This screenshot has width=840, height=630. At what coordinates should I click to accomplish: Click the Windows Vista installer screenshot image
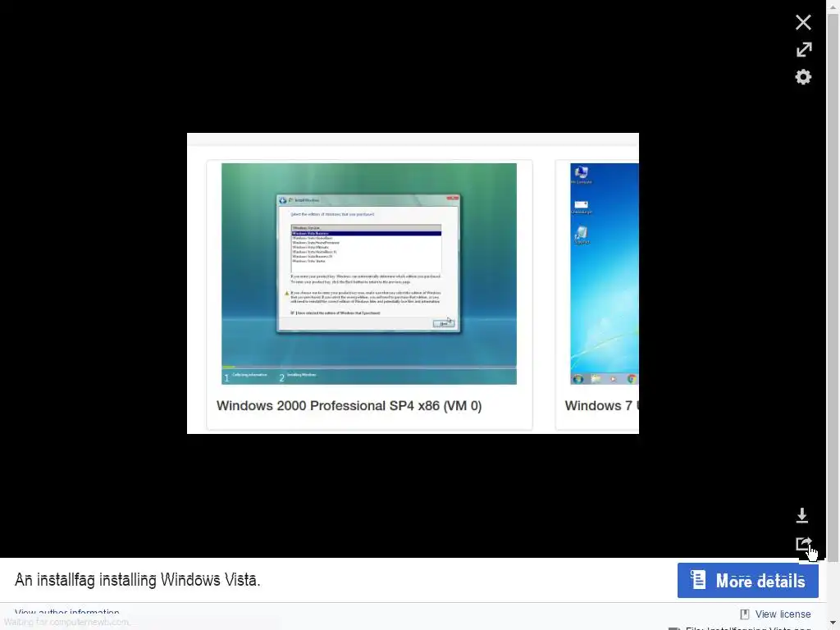(x=369, y=274)
